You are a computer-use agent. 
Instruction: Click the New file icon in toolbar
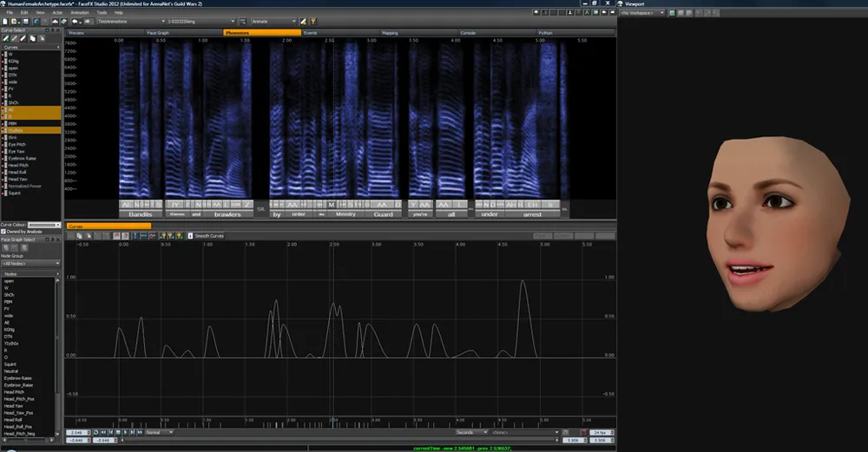pos(4,21)
